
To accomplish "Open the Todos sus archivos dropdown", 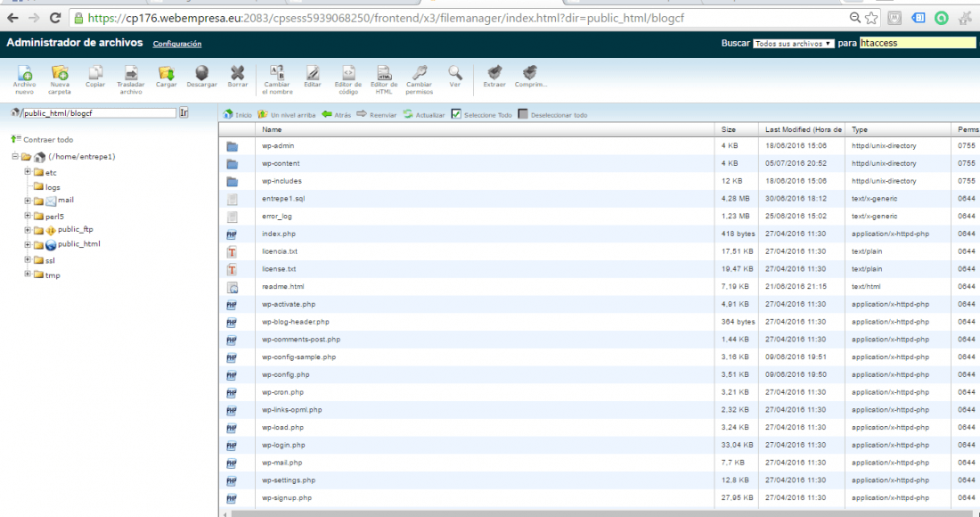I will [x=793, y=44].
